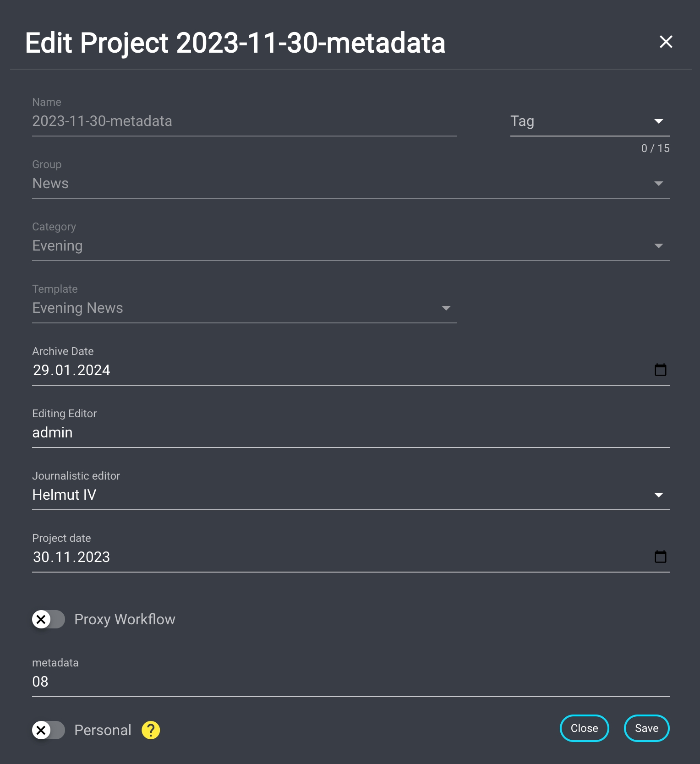
Task: Click the Project date value 30.11.2023
Action: 71,557
